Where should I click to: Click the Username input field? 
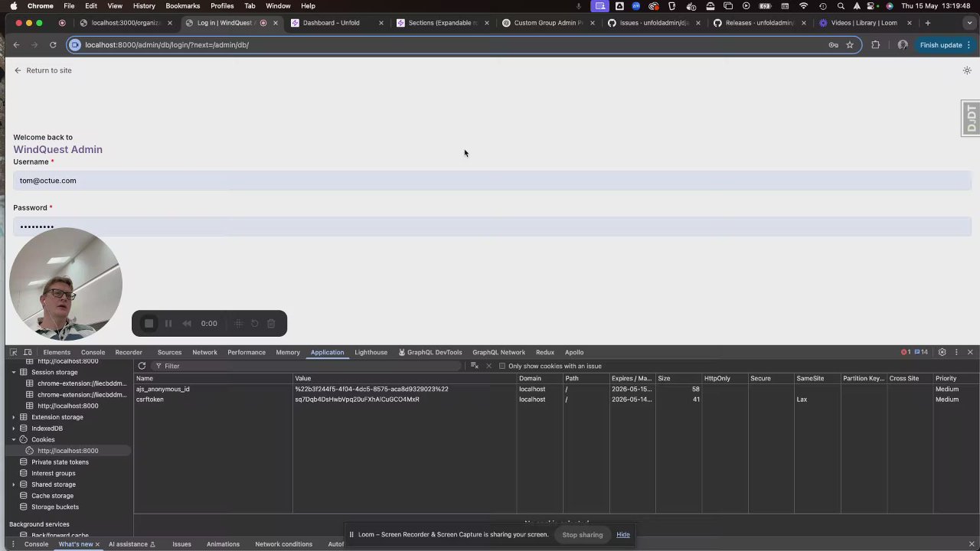tap(492, 181)
